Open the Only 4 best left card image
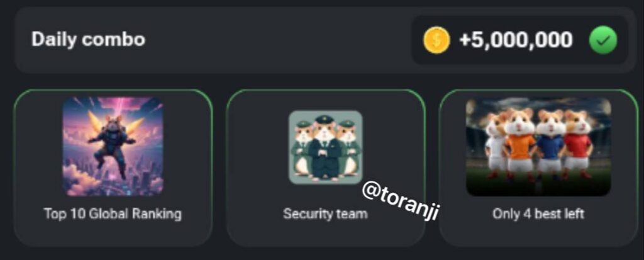 pos(538,147)
